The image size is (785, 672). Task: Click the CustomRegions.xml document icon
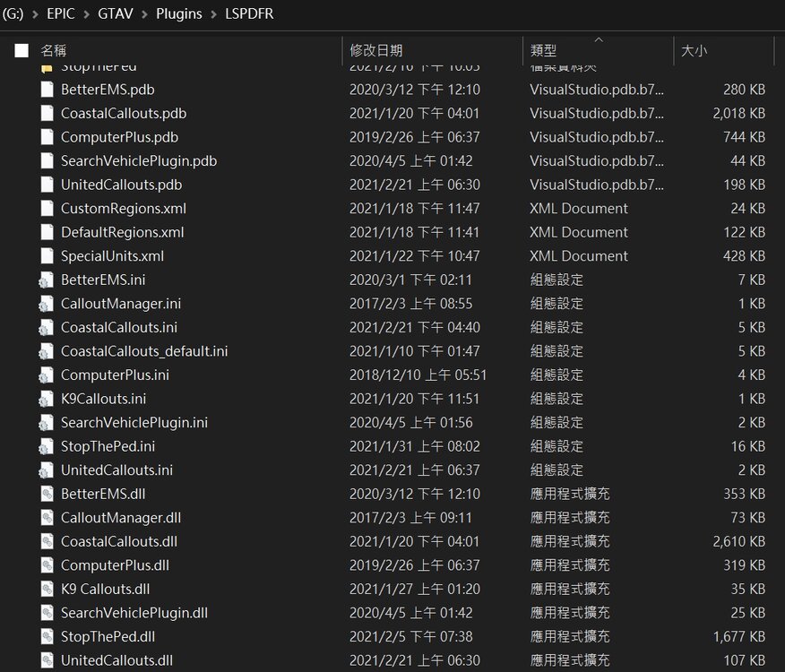47,208
